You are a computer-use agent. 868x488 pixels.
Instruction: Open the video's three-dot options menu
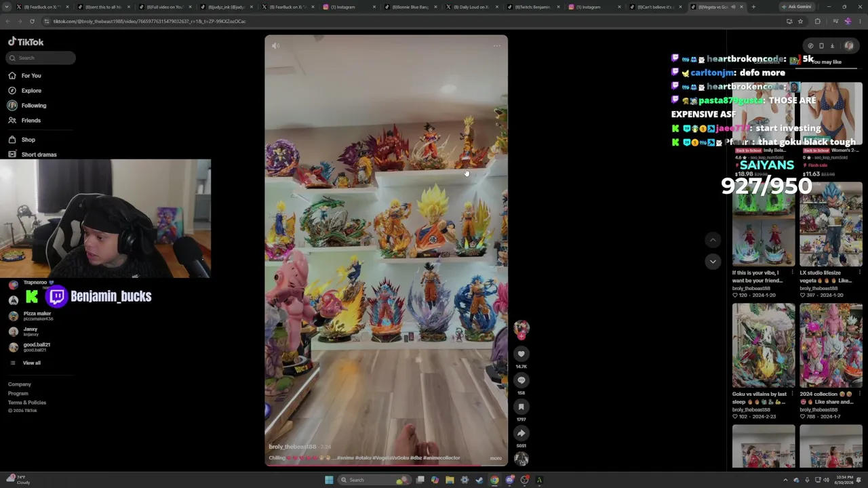(x=497, y=45)
